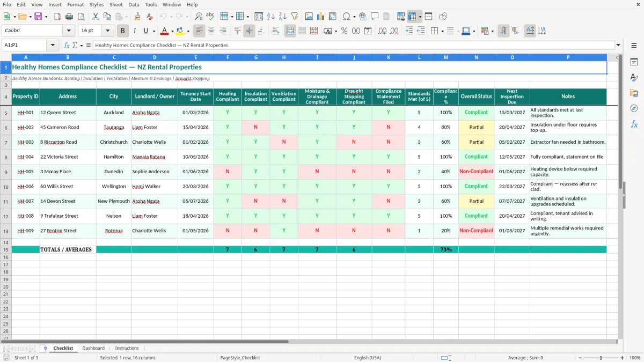Viewport: 644px width, 362px height.
Task: Click the zoom in plus button
Action: [623, 358]
